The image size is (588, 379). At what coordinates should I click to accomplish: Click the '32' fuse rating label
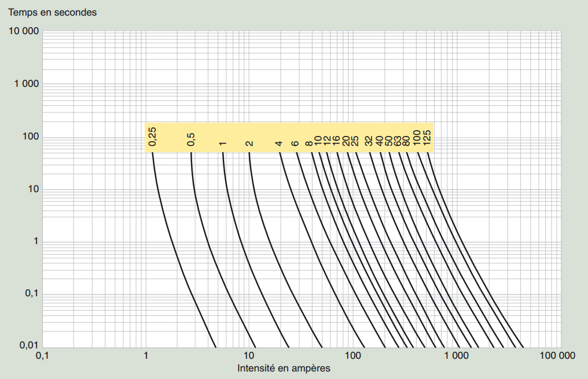(x=369, y=141)
